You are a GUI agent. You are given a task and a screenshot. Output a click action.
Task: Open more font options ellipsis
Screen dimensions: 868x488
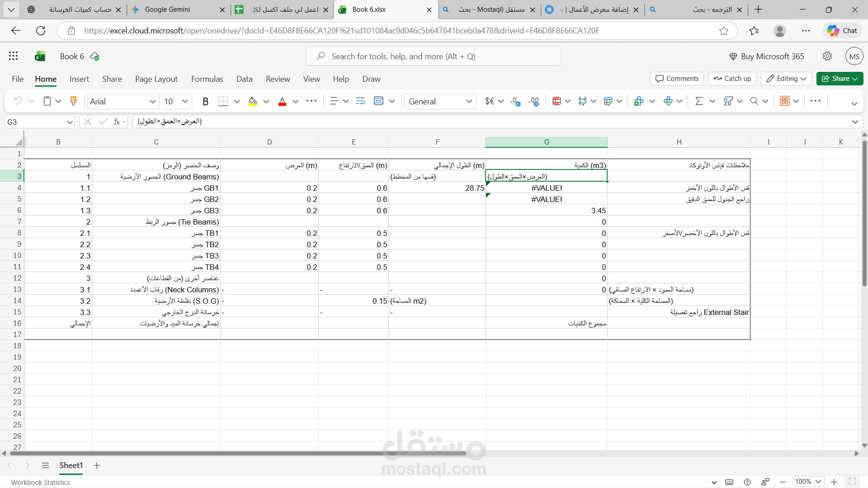[311, 101]
